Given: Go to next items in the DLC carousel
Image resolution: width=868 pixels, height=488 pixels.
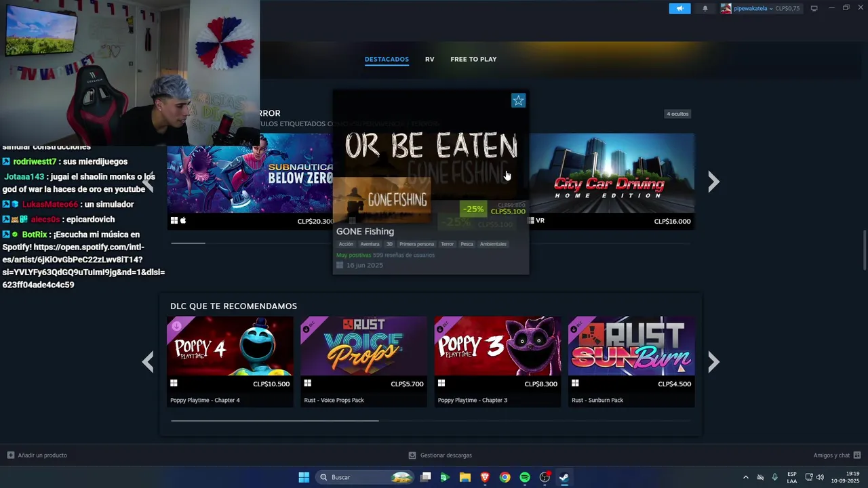Looking at the screenshot, I should [713, 362].
